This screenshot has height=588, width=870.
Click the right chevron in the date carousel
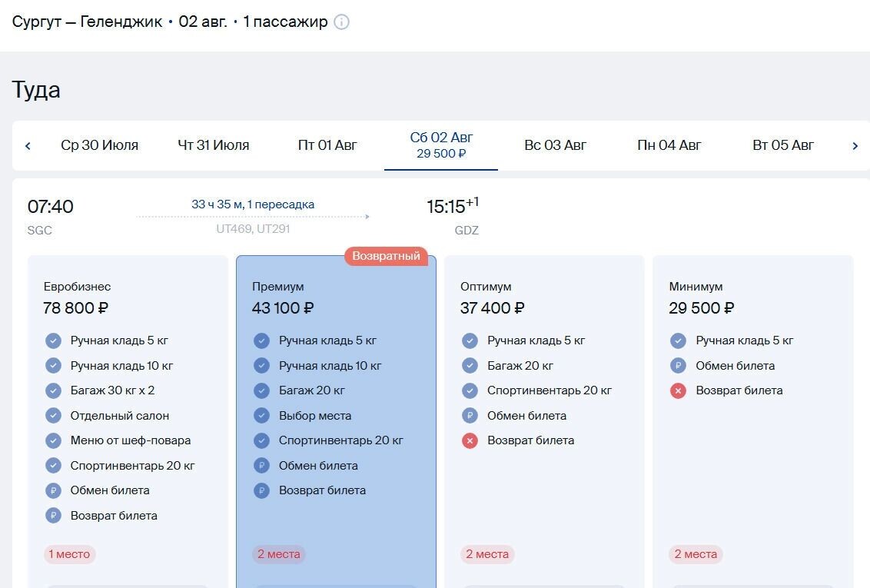855,145
